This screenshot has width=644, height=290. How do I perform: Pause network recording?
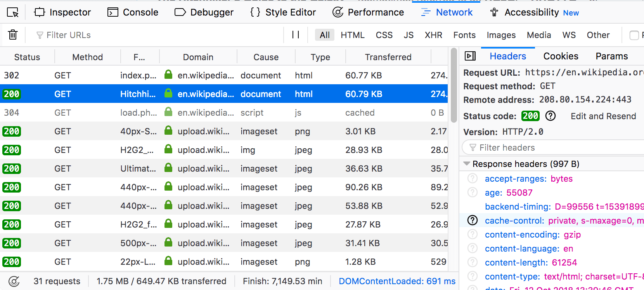point(296,35)
